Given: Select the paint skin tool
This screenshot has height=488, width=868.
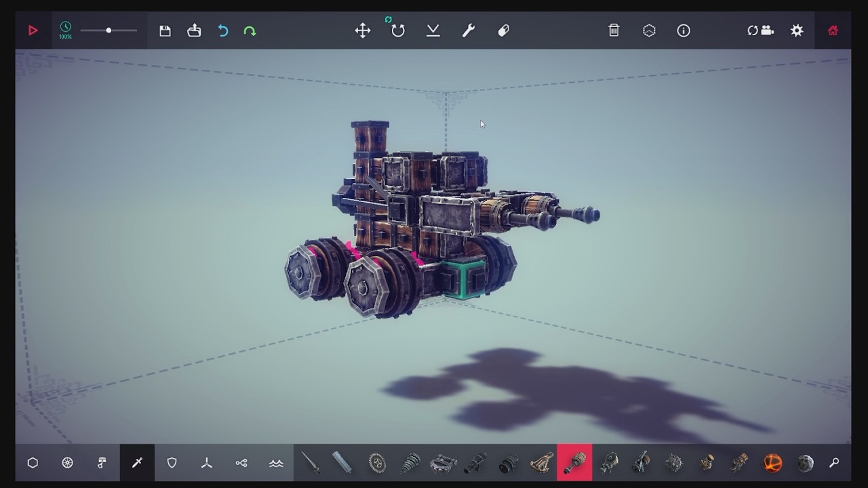Looking at the screenshot, I should (x=503, y=30).
